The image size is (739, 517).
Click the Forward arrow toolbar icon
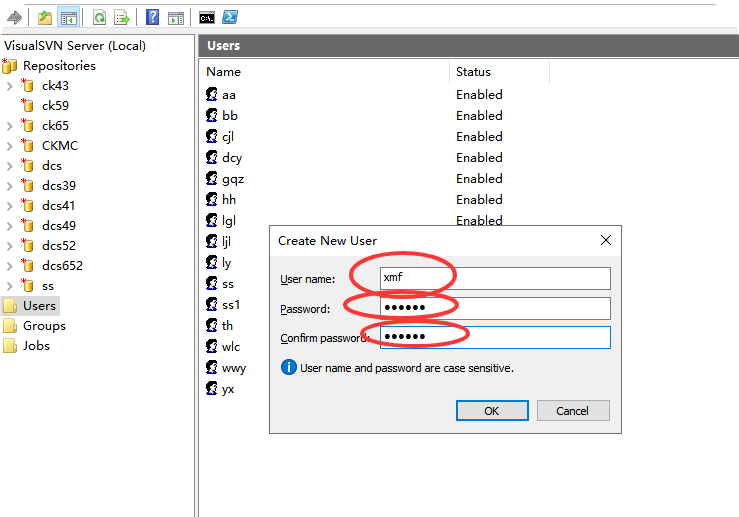(x=15, y=18)
